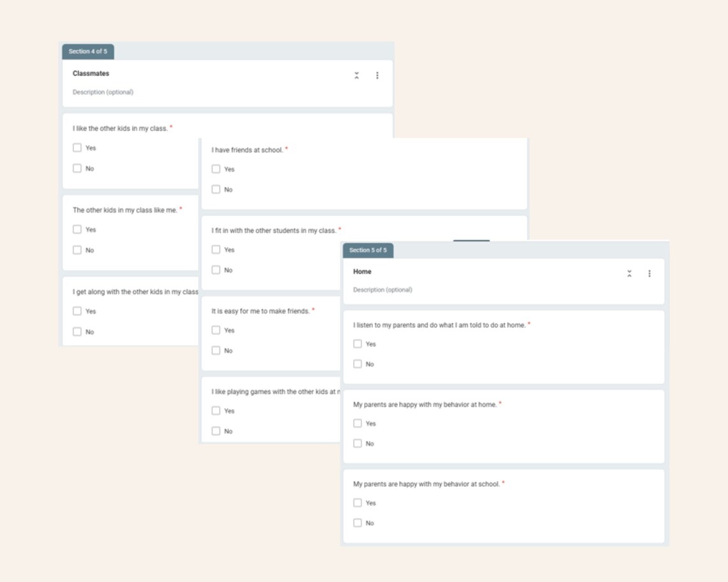
Task: Check No for 'The other kids like me'
Action: (77, 250)
